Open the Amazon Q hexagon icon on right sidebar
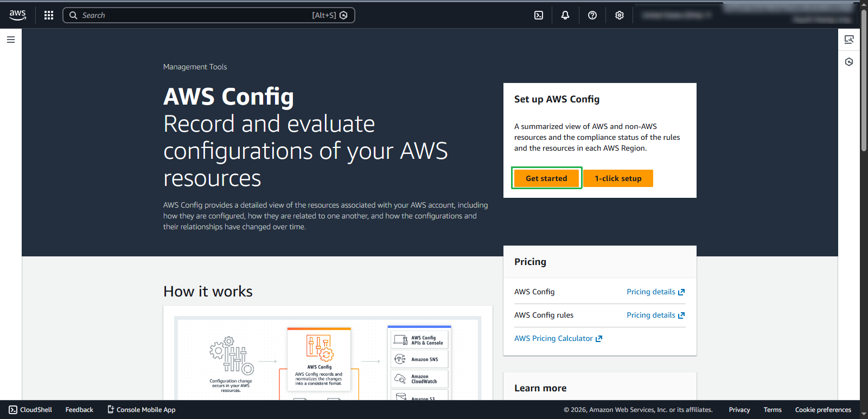The image size is (868, 419). pyautogui.click(x=849, y=62)
